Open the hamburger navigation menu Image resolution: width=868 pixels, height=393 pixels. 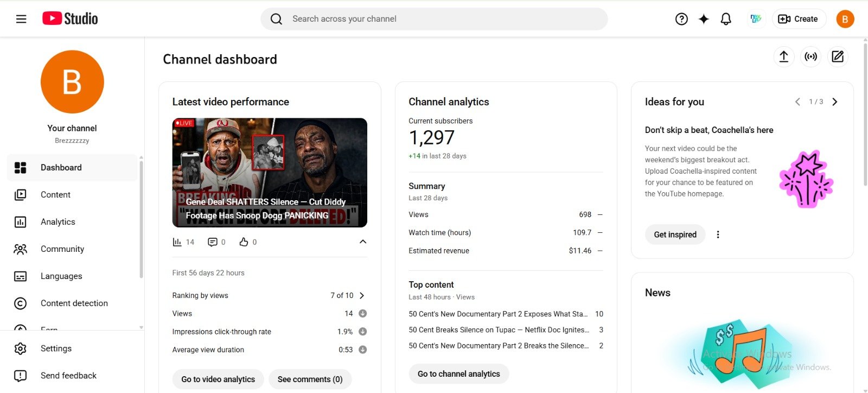click(x=21, y=19)
